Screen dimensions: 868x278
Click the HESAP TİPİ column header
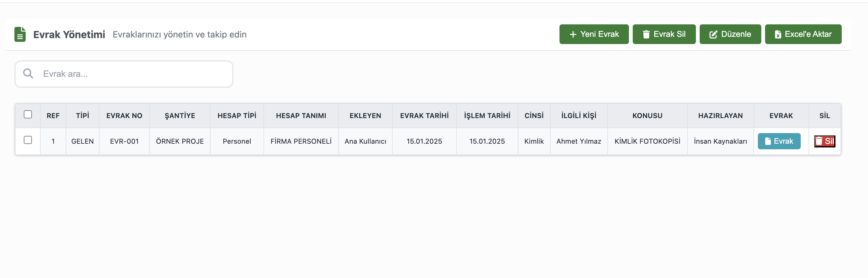237,116
